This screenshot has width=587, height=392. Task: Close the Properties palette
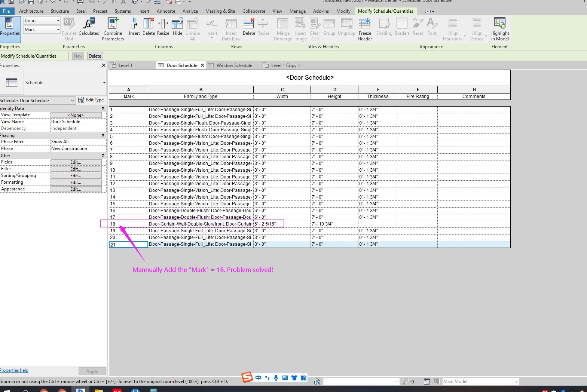(x=104, y=65)
